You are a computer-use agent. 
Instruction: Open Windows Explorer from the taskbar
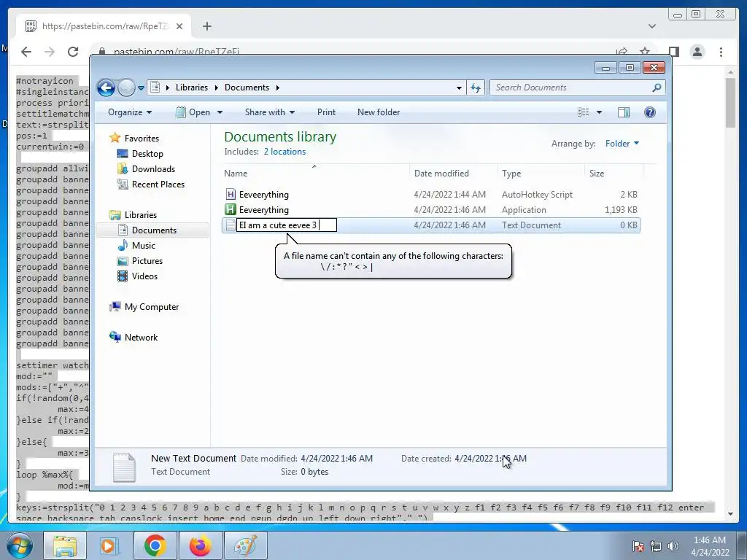pos(65,545)
